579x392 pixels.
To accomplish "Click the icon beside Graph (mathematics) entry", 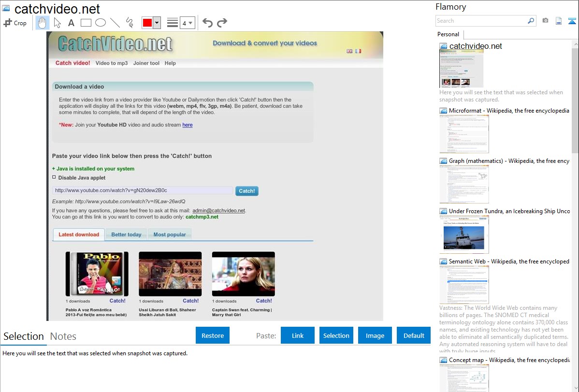I will pyautogui.click(x=443, y=161).
